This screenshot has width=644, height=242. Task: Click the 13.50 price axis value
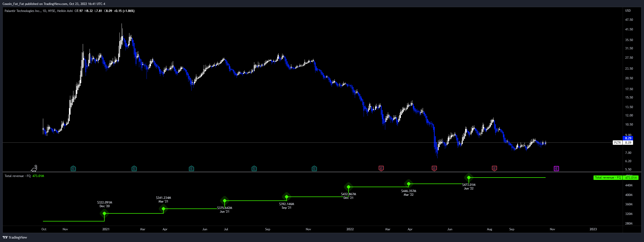pos(629,107)
